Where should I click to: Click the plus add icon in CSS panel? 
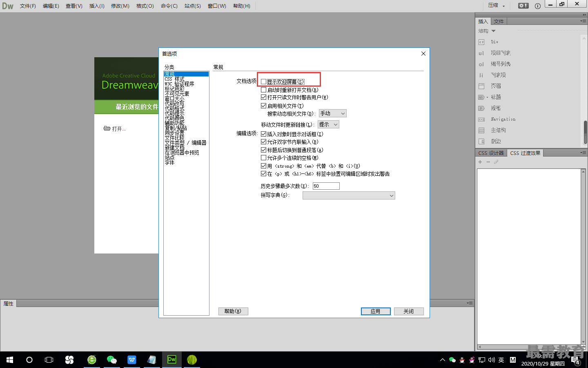(480, 162)
